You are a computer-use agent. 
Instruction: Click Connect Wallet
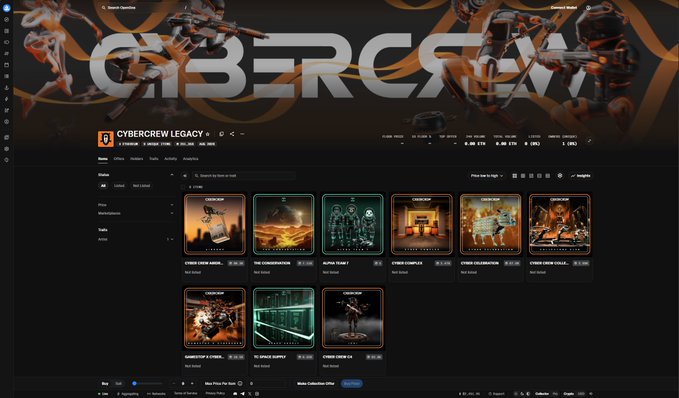[x=564, y=8]
